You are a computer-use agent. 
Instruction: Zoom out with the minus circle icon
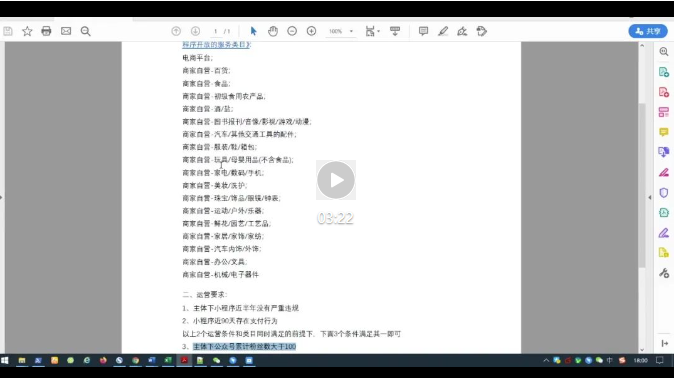292,31
